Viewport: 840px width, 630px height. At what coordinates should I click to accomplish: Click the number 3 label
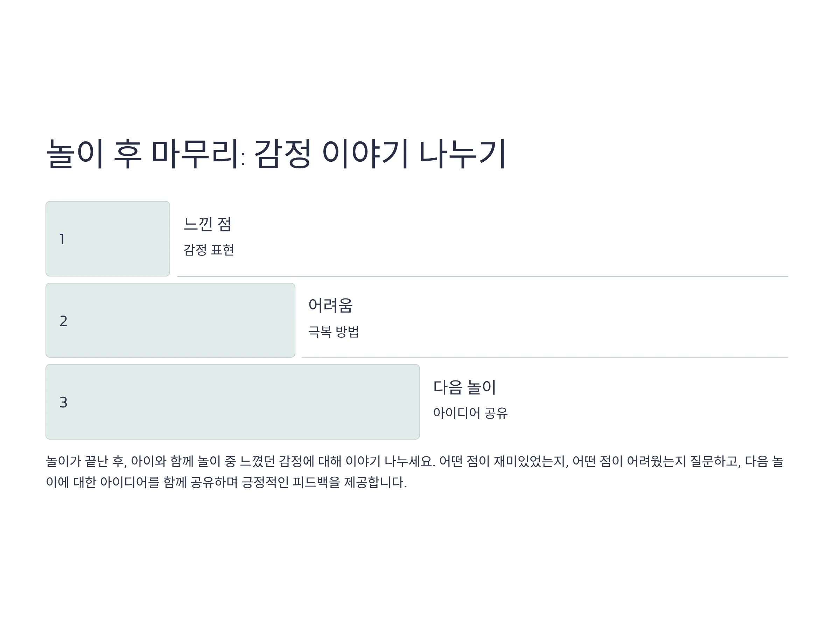click(63, 402)
